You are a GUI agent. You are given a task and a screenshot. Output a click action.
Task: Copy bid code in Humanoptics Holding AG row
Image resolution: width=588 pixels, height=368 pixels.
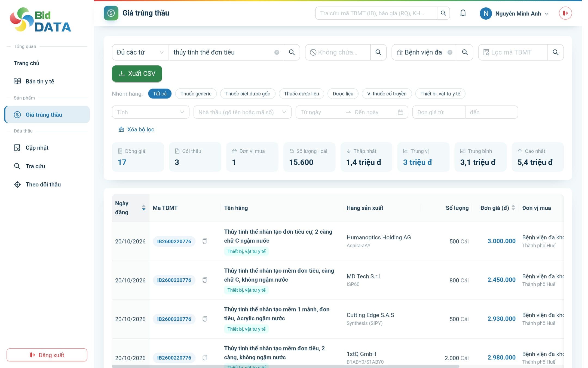[x=205, y=241]
